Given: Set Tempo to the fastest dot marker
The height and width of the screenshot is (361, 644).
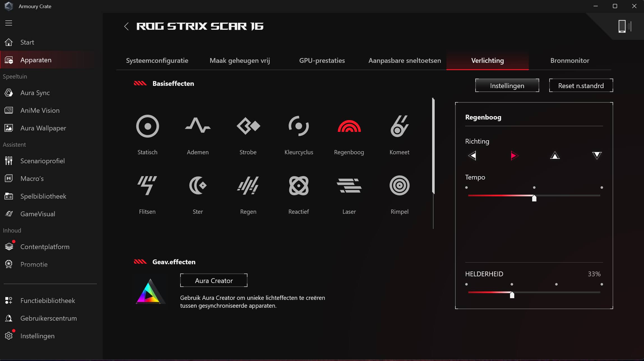Looking at the screenshot, I should tap(602, 187).
